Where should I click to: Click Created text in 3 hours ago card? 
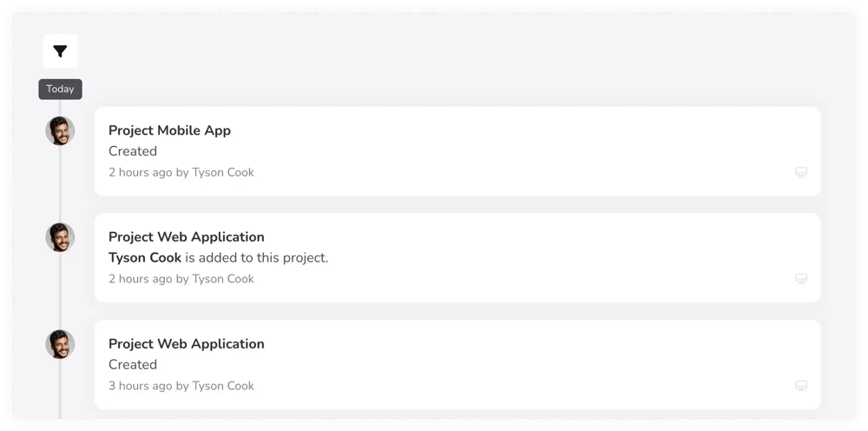pos(133,365)
